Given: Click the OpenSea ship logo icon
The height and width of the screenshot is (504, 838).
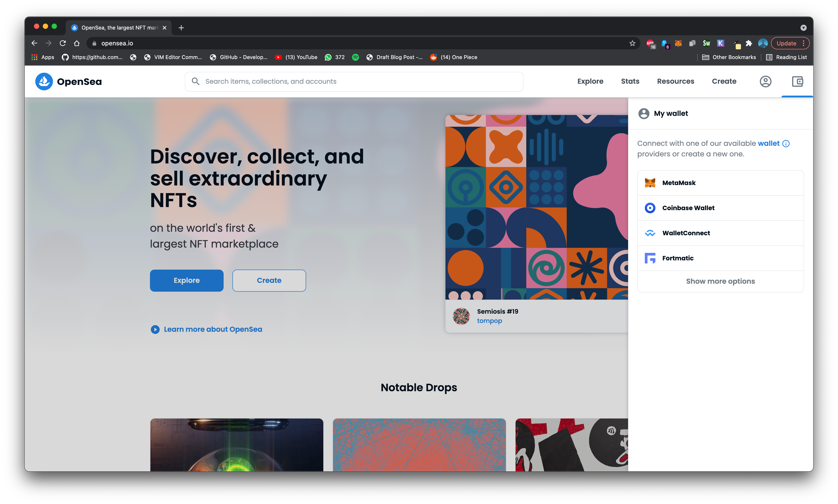Looking at the screenshot, I should 44,82.
